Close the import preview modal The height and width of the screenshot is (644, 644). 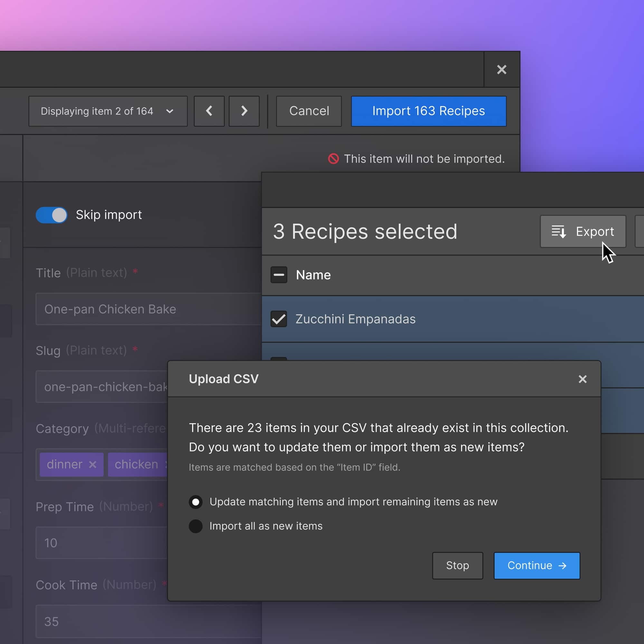coord(501,70)
